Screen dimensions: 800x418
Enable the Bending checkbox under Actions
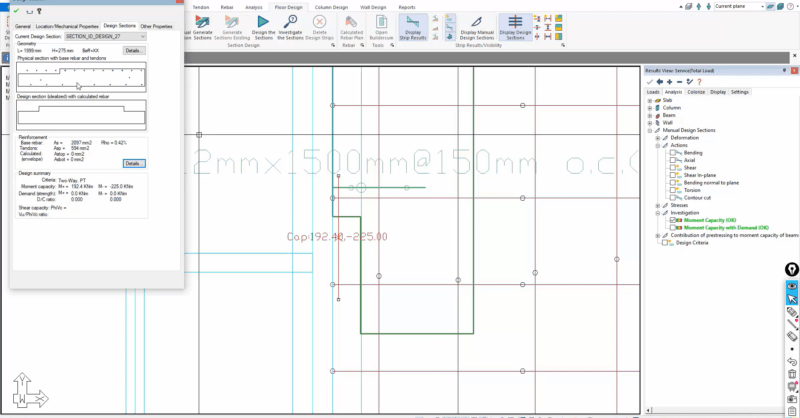tap(675, 153)
